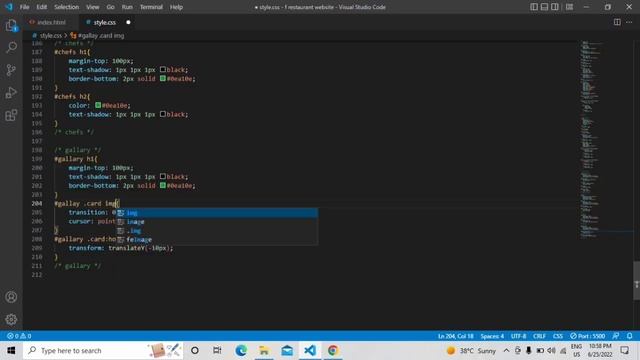Click the taskbar search box
The height and width of the screenshot is (360, 640).
[x=103, y=350]
